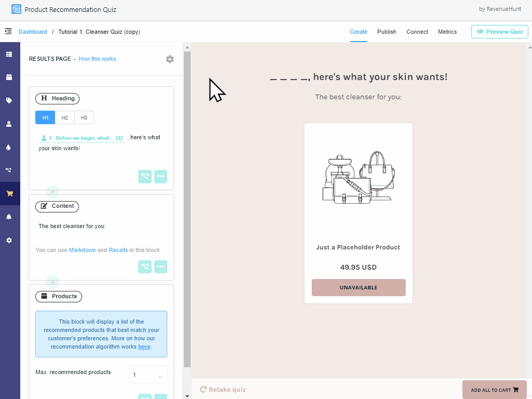This screenshot has width=532, height=399.
Task: Open the products box icon in sidebar
Action: (9, 77)
